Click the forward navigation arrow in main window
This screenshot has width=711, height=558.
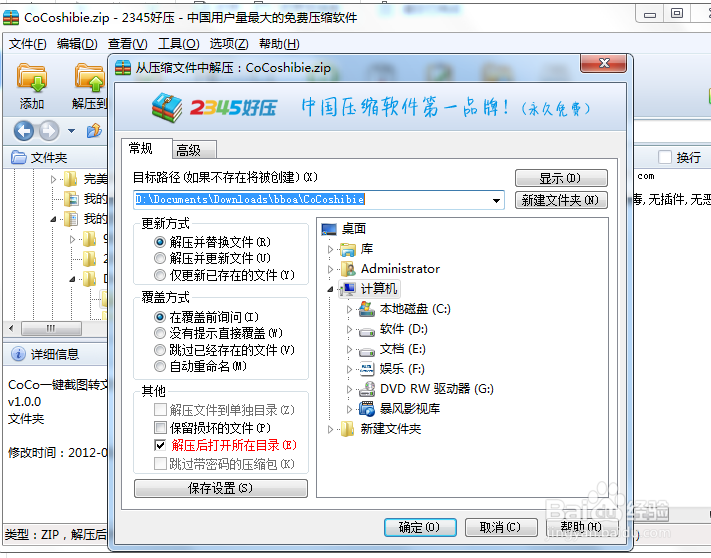pyautogui.click(x=49, y=131)
